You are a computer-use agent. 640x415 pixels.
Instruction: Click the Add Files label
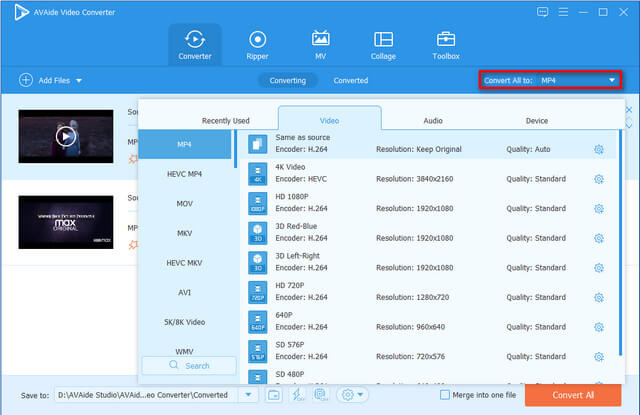tap(54, 80)
